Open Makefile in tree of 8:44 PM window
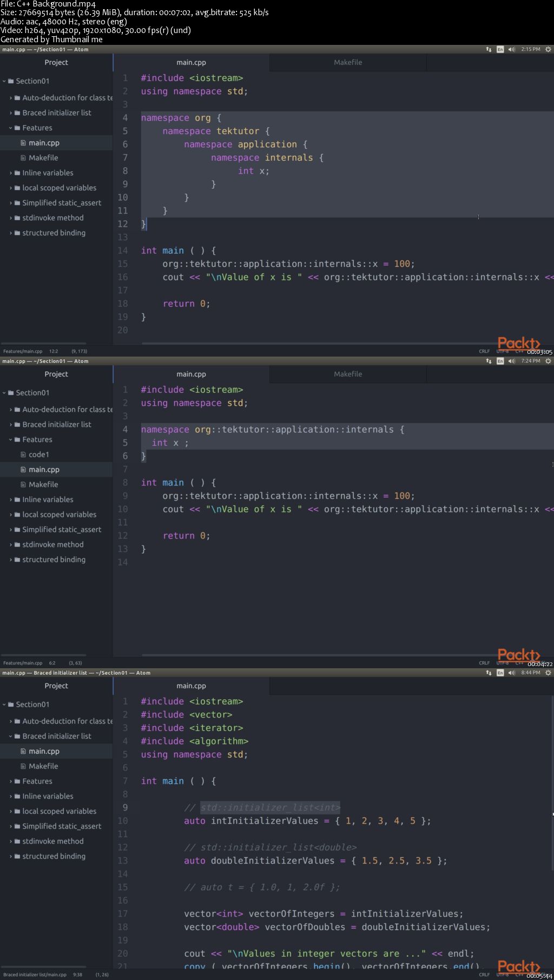This screenshot has height=980, width=554. pyautogui.click(x=43, y=766)
